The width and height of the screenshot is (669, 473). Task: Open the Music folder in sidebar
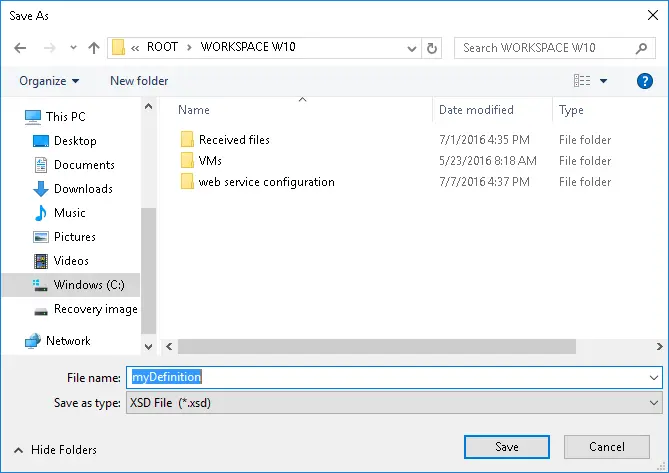pyautogui.click(x=60, y=213)
